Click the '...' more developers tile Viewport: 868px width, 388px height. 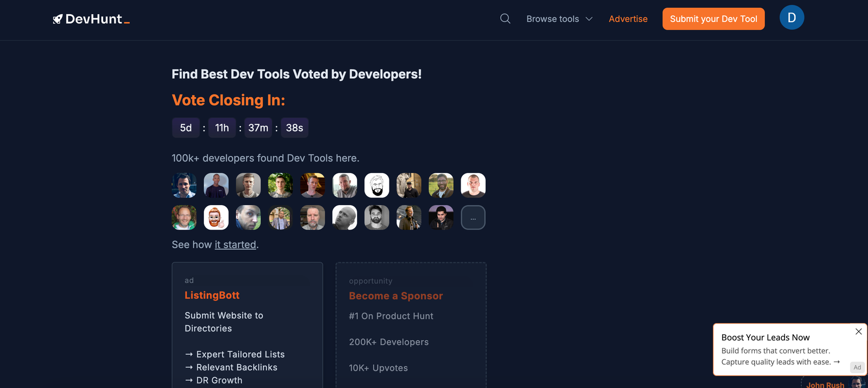473,218
